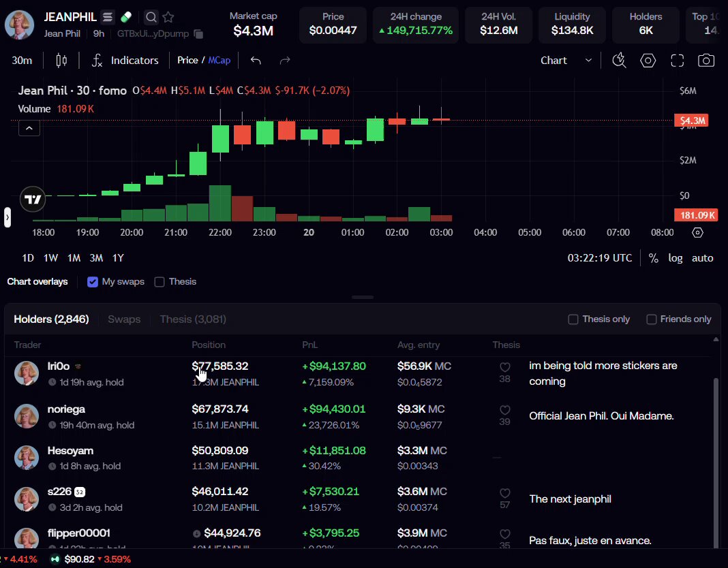Open the 03:22:19 UTC timezone menu
The width and height of the screenshot is (728, 568).
point(599,258)
